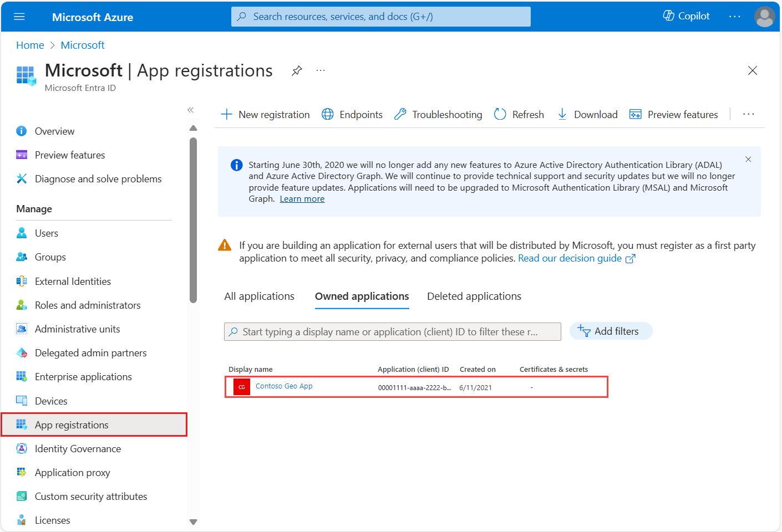Open the toolbar overflow ellipsis menu

pyautogui.click(x=748, y=114)
